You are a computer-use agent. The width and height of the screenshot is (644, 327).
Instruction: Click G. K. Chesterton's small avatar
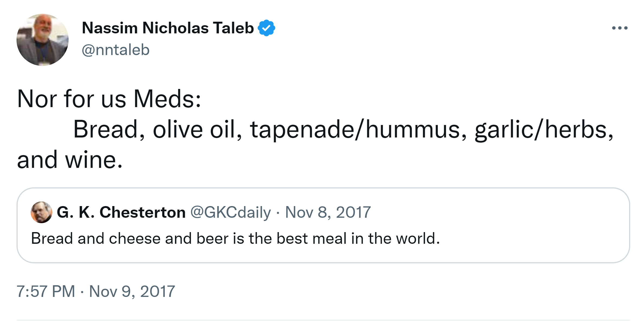tap(41, 212)
